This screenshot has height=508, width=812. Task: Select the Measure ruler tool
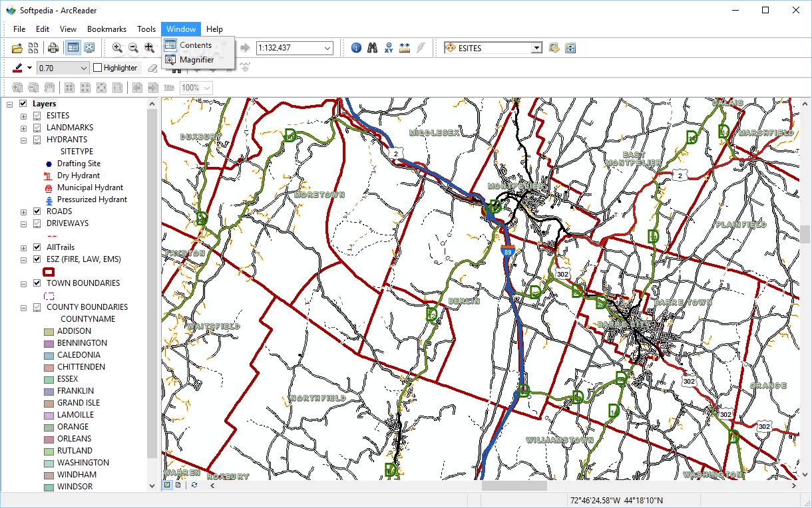[404, 48]
